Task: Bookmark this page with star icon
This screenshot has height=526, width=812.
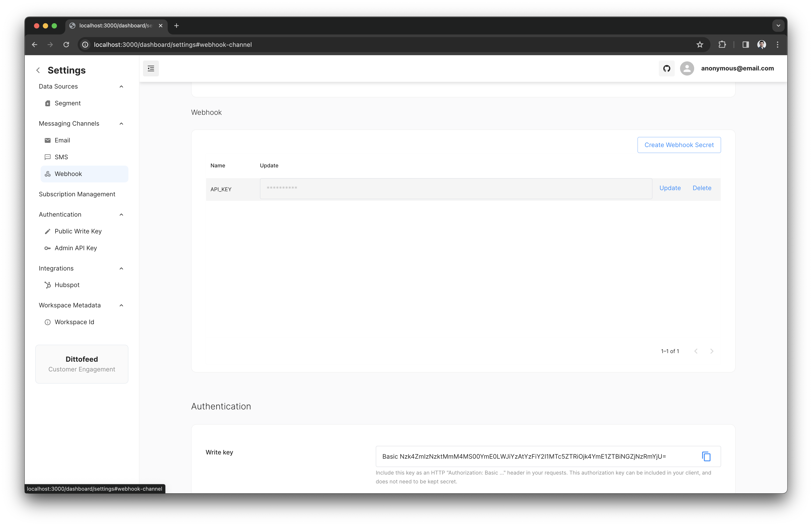Action: tap(700, 45)
